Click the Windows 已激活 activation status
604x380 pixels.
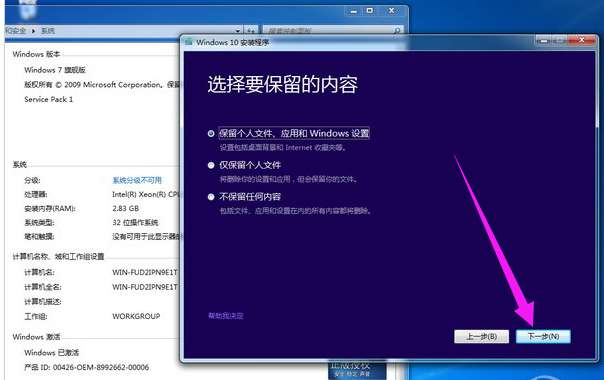pyautogui.click(x=52, y=353)
